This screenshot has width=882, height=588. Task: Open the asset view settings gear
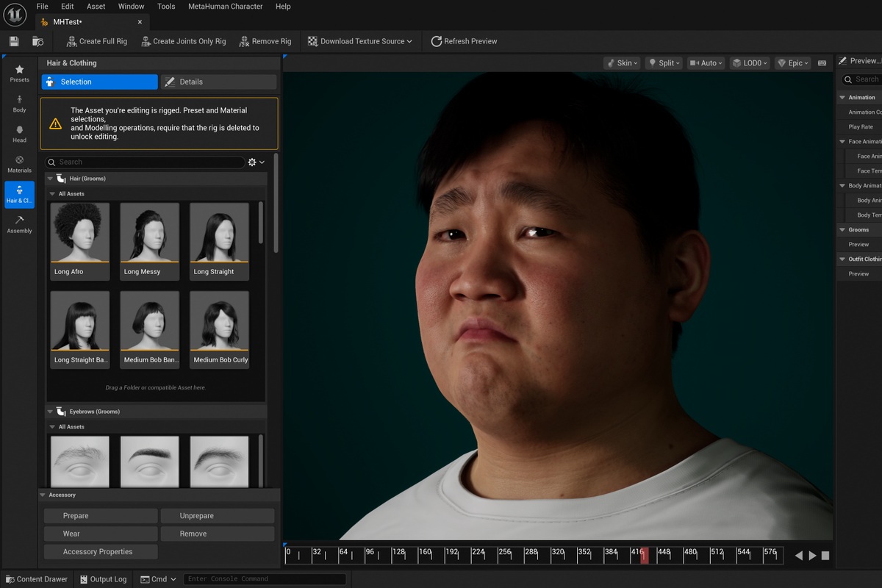coord(257,162)
